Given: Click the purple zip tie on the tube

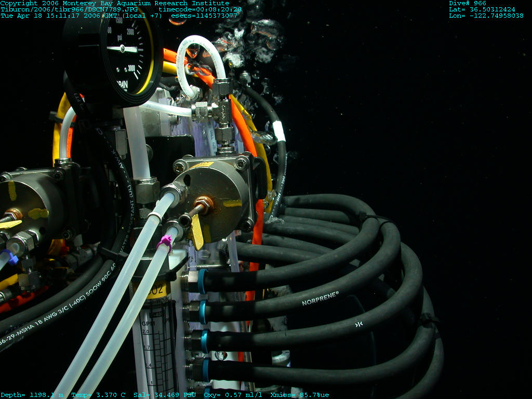Looking at the screenshot, I should tap(165, 243).
